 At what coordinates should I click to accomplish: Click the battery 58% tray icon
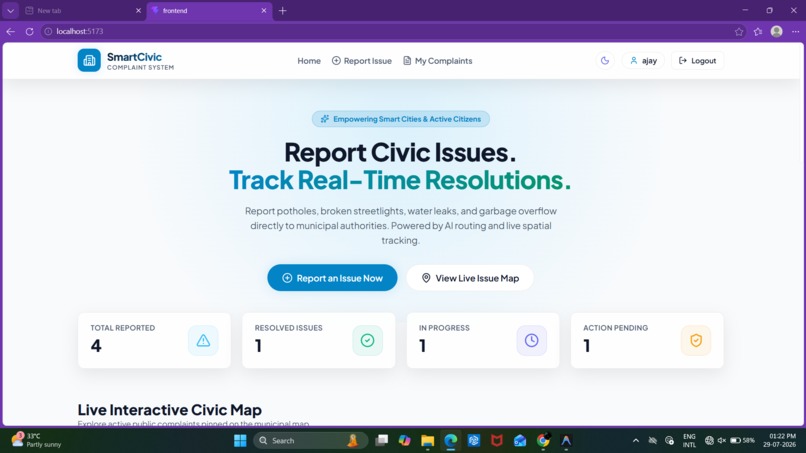(742, 441)
